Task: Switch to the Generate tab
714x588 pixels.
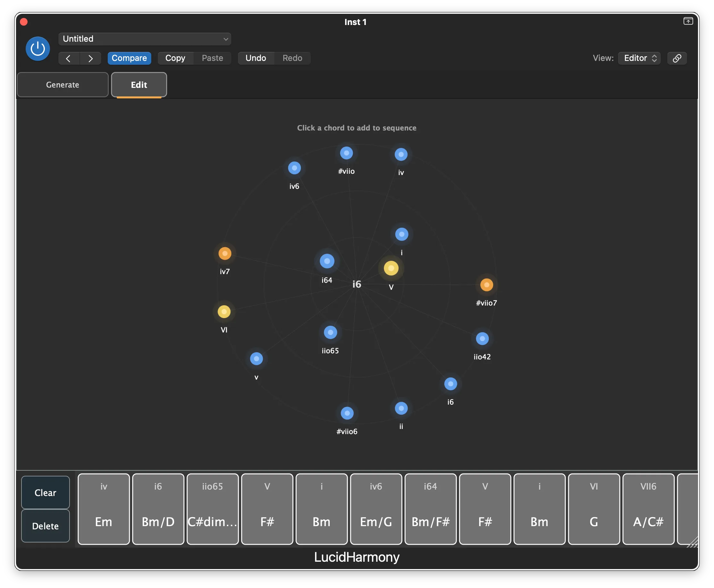Action: pos(62,85)
